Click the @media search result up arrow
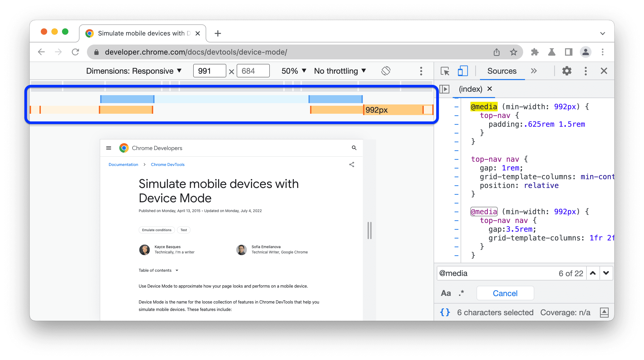 [593, 273]
